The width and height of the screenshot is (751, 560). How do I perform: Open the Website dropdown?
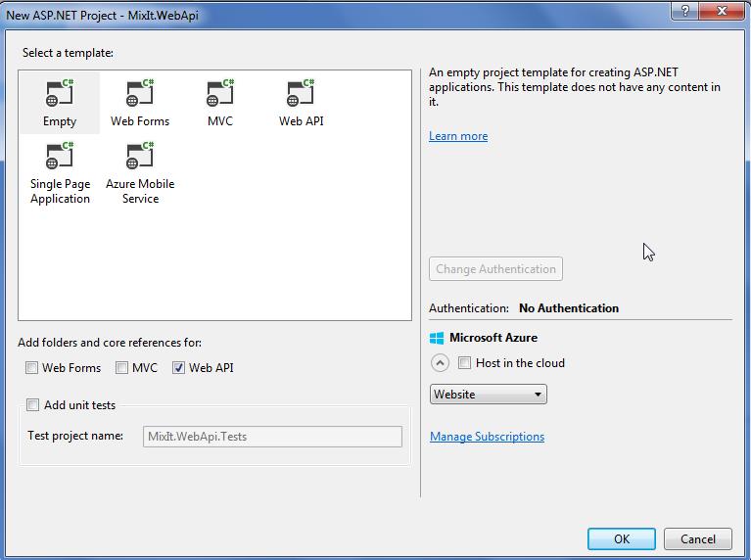[488, 395]
